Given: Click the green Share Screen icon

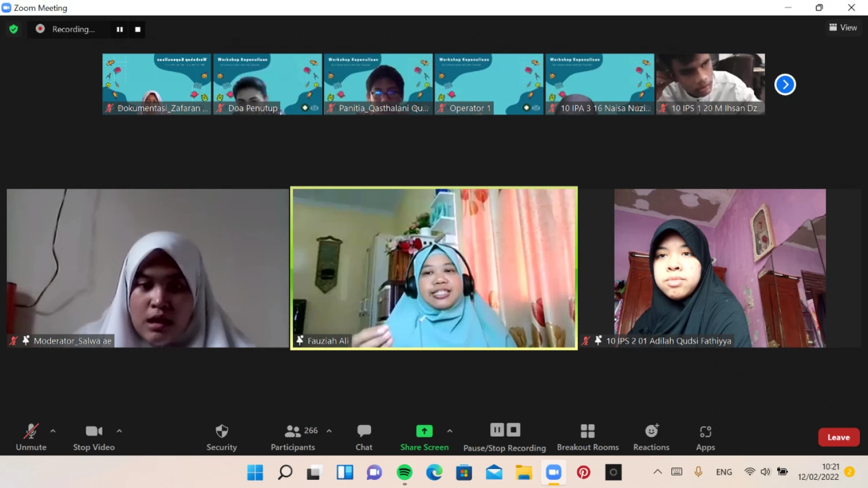Looking at the screenshot, I should [424, 431].
